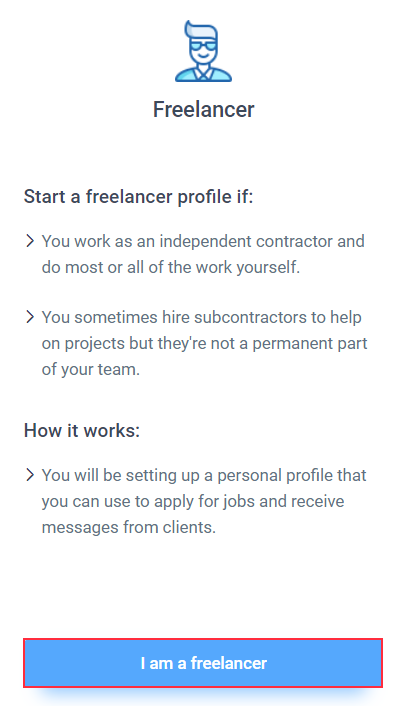Image resolution: width=401 pixels, height=706 pixels.
Task: Click the freelancer avatar icon with glasses
Action: [x=203, y=51]
